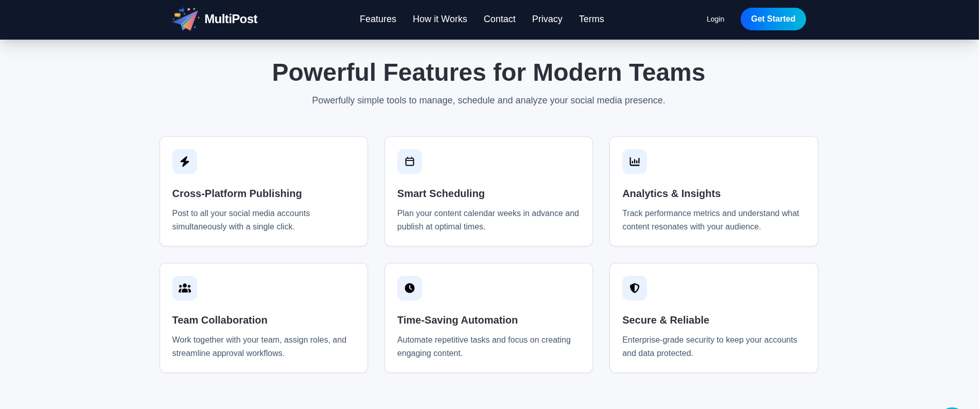Click the bar chart Analytics icon
980x409 pixels.
635,162
